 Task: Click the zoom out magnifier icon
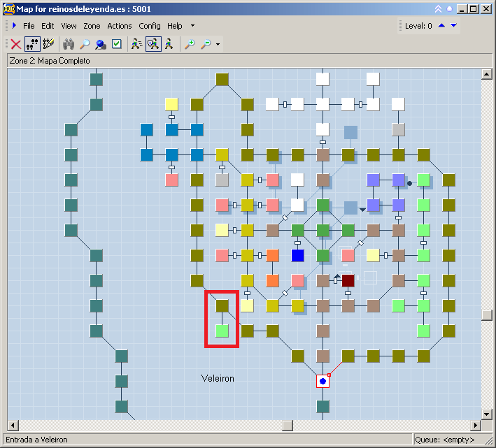(206, 44)
